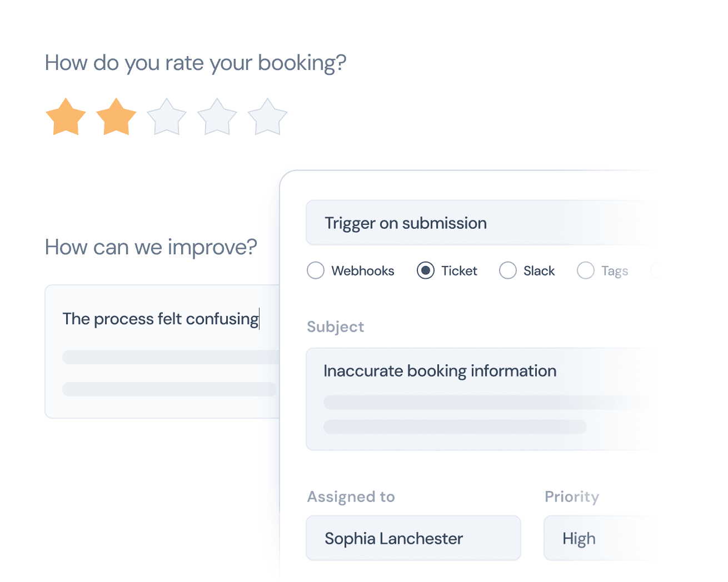Click the 'How can we improve?' heading
Viewport: 728px width, 582px height.
pos(151,247)
